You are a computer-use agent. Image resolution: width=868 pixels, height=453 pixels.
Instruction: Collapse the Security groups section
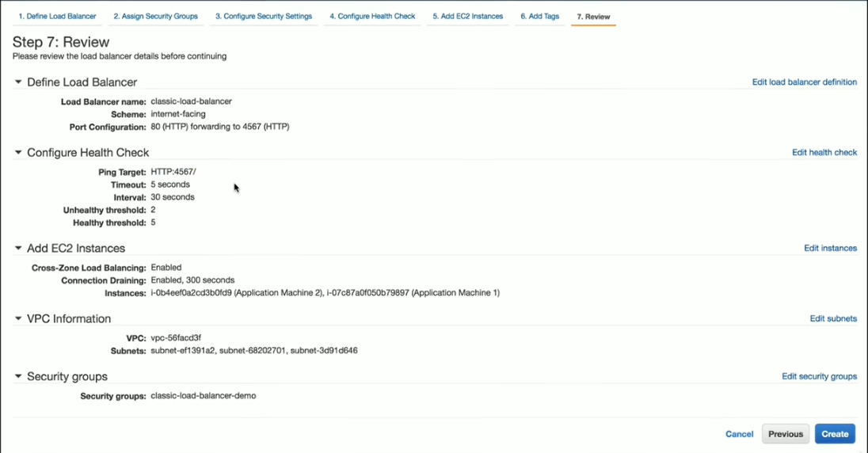click(x=18, y=377)
